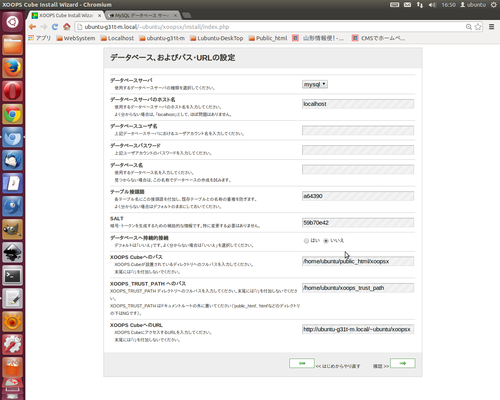Open the clock showing 16:50
The image size is (500, 400).
(x=448, y=5)
